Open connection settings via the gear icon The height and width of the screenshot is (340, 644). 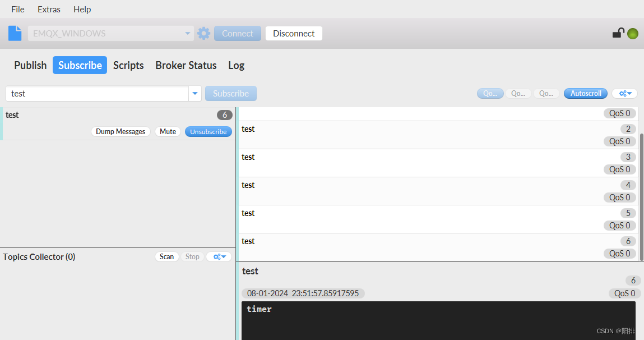point(203,33)
